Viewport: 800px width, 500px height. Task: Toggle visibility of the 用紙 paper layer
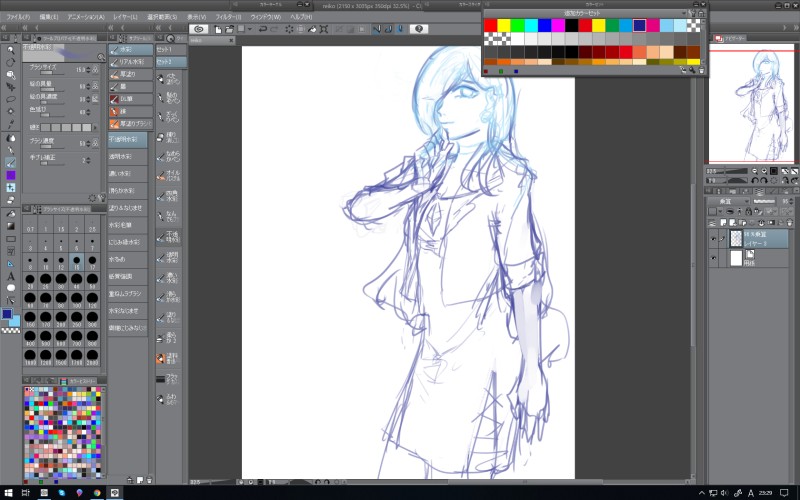point(712,258)
